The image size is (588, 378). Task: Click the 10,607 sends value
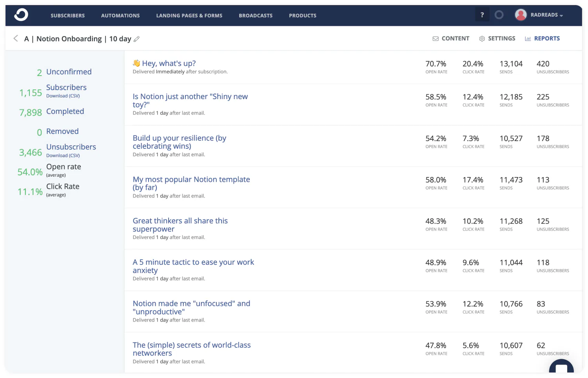(x=511, y=345)
